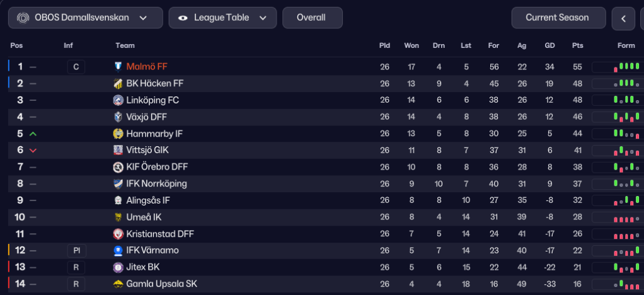This screenshot has height=295, width=644.
Task: Click the Current Season button
Action: [x=557, y=18]
